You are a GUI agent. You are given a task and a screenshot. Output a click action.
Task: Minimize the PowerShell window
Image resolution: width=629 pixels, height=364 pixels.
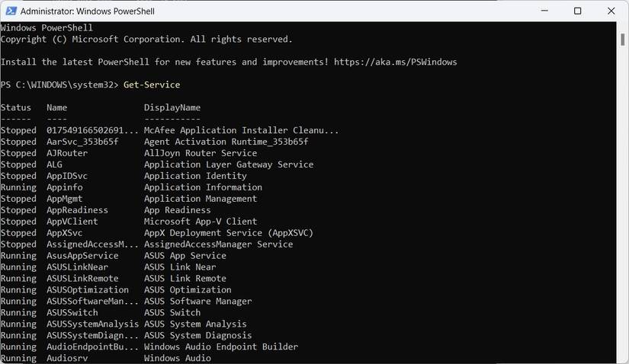(x=544, y=11)
